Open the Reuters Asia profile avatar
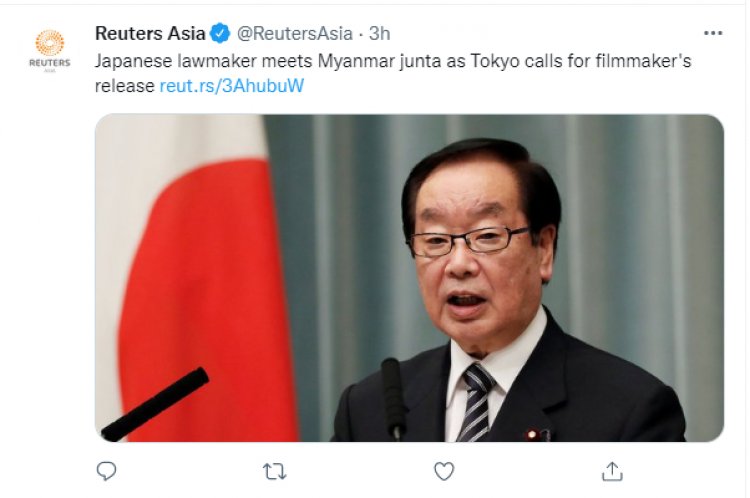The height and width of the screenshot is (498, 750). click(50, 50)
